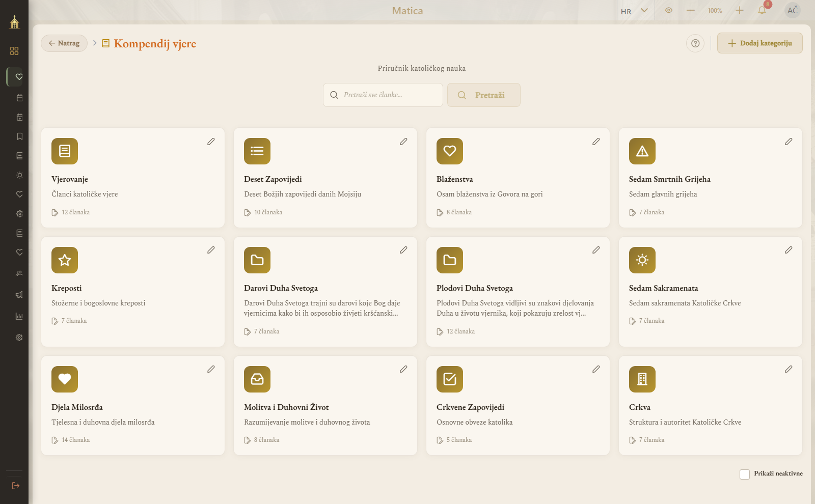Toggle the eye visibility icon in top bar
The image size is (815, 504).
point(669,10)
